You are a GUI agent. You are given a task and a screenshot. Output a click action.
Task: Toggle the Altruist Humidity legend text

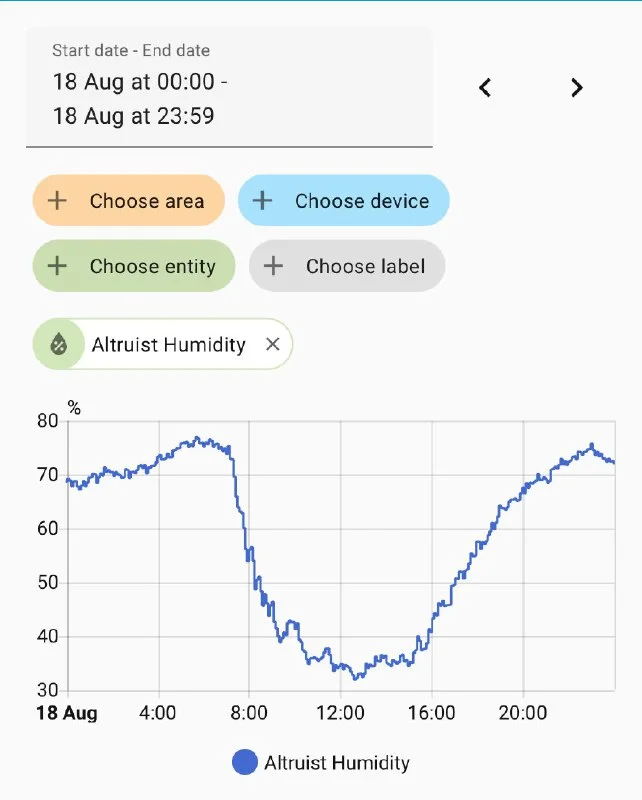tap(337, 763)
